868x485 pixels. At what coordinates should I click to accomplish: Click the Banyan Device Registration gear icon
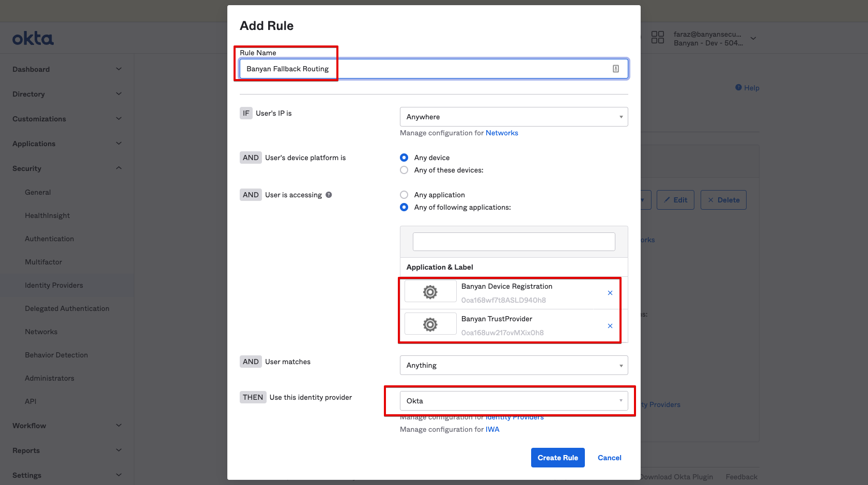tap(430, 292)
